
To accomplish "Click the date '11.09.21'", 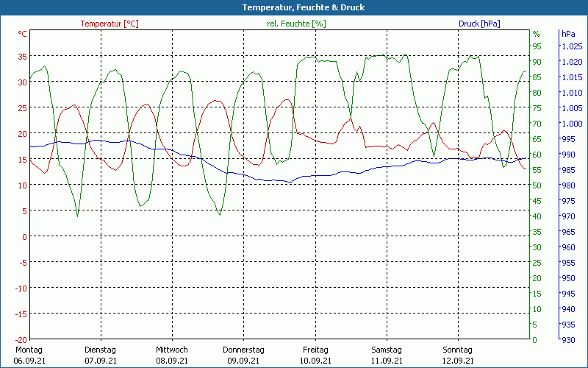I will click(387, 361).
